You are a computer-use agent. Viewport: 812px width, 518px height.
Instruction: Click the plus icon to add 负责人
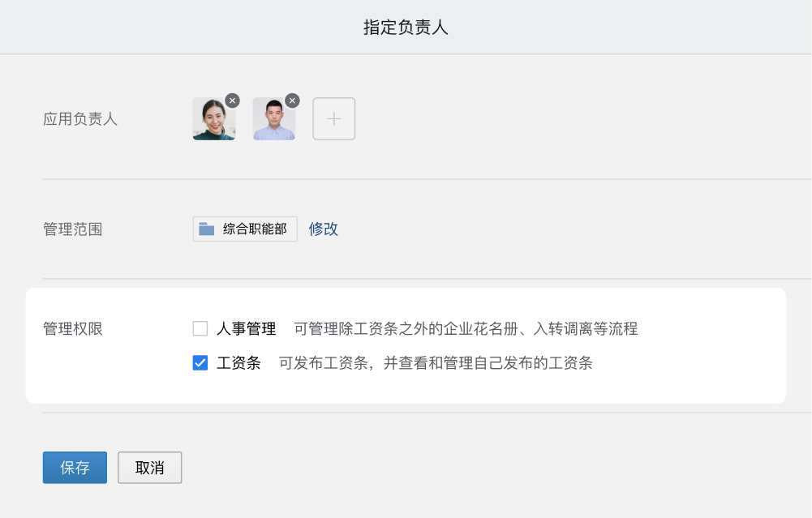click(334, 119)
